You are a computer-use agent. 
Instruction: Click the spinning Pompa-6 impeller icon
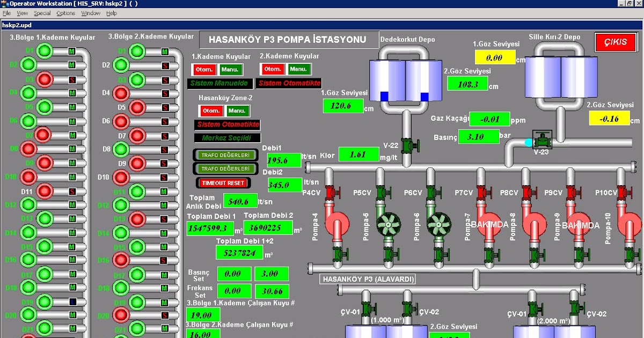tap(439, 224)
